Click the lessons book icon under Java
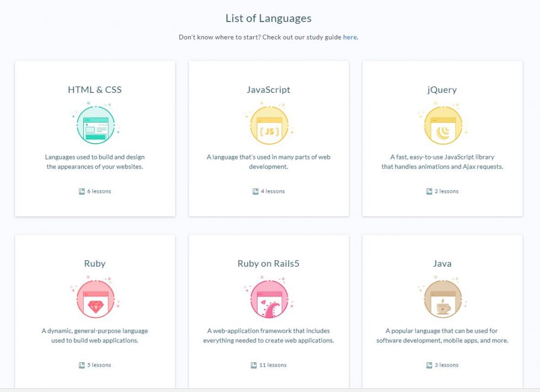Image resolution: width=540 pixels, height=392 pixels. [430, 364]
